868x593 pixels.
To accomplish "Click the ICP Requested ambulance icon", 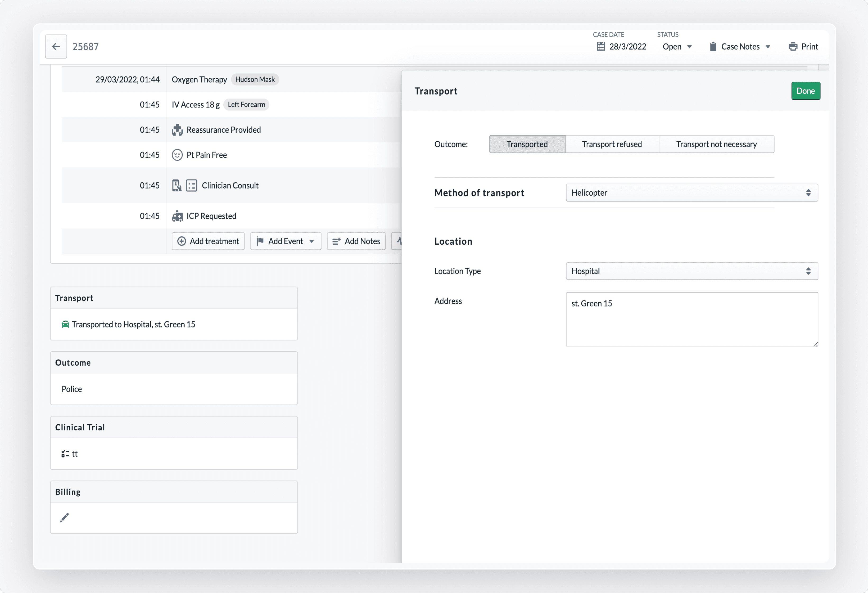I will [177, 216].
